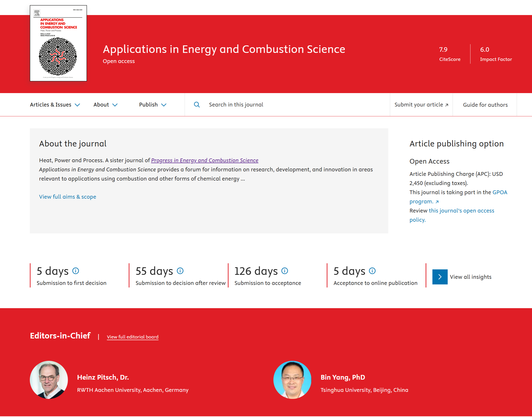Click Heinz Pitsch's profile photo
Image resolution: width=532 pixels, height=417 pixels.
(49, 380)
